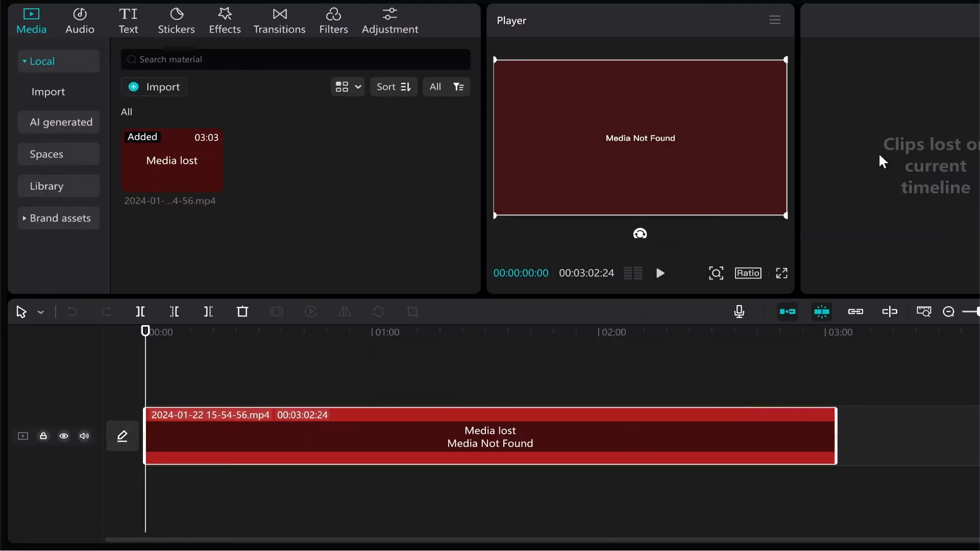Click the Delete left trim icon
Viewport: 980px width, 551px height.
(174, 312)
